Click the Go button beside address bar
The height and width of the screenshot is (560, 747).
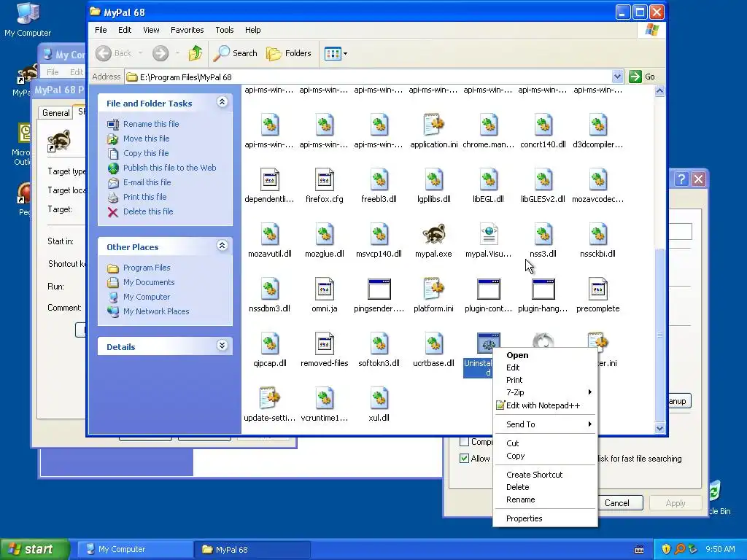[x=642, y=77]
